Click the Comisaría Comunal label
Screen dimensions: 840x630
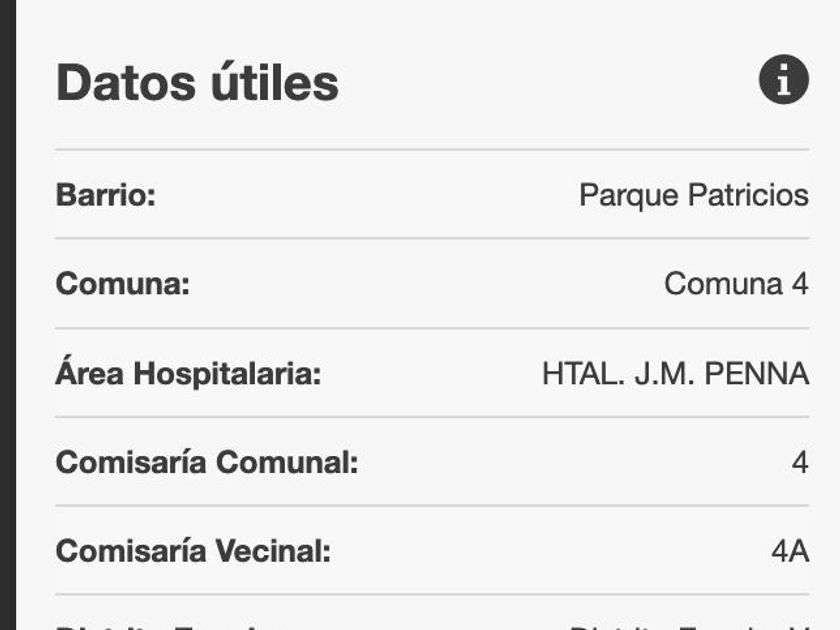[x=206, y=463]
